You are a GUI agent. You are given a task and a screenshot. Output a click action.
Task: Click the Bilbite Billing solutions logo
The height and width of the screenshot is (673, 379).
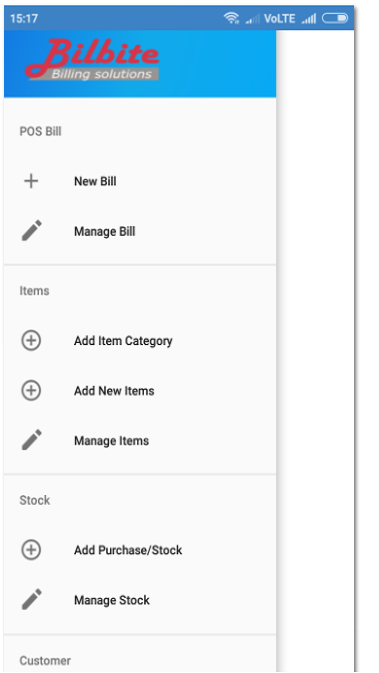click(92, 59)
